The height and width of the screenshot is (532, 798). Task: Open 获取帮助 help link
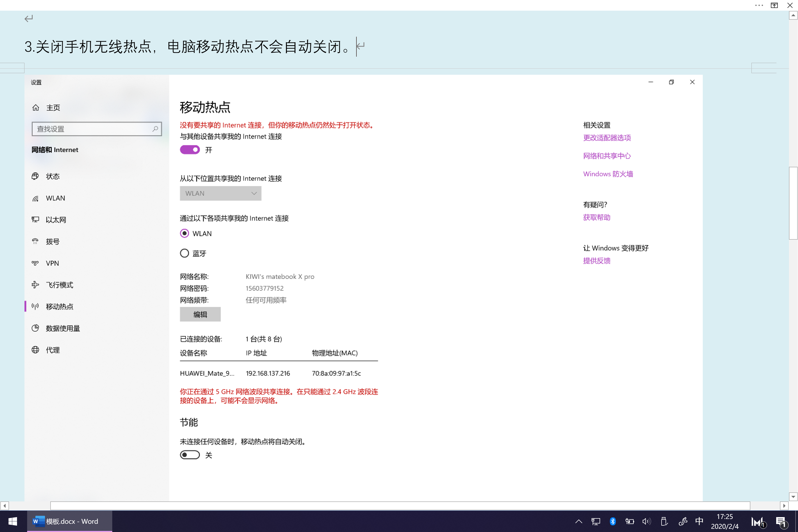596,217
